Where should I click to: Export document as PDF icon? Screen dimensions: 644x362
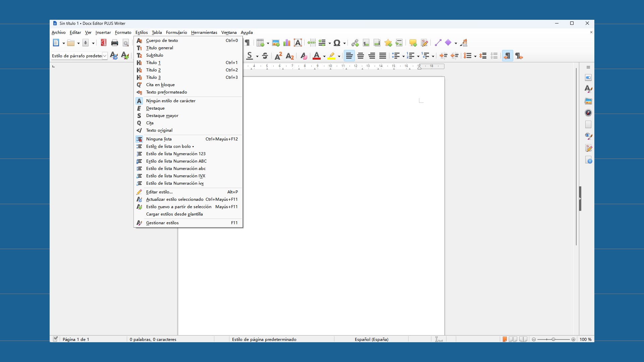coord(104,43)
